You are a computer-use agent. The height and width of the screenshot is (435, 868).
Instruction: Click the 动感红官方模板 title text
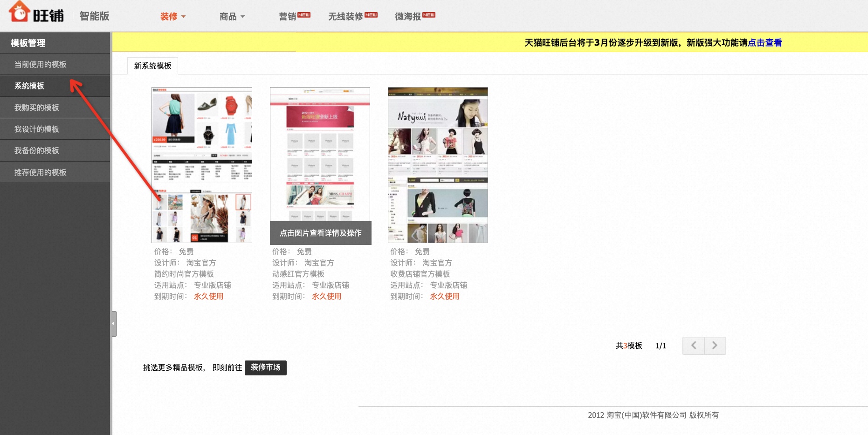point(298,274)
